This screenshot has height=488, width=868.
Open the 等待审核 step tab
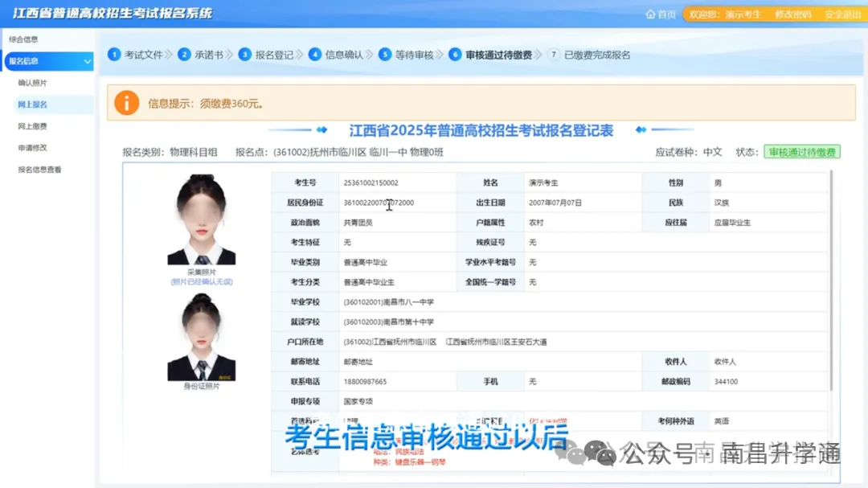[x=414, y=55]
